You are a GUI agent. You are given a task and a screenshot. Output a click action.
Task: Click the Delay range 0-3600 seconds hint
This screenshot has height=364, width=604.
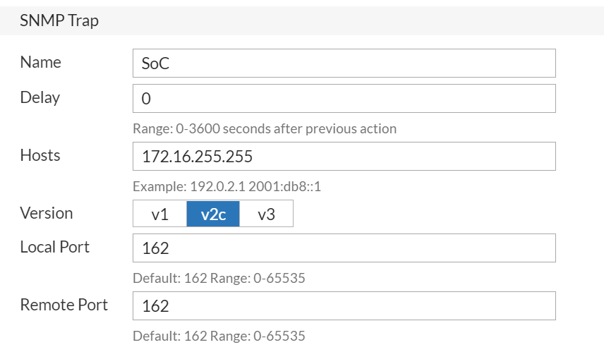click(x=265, y=129)
